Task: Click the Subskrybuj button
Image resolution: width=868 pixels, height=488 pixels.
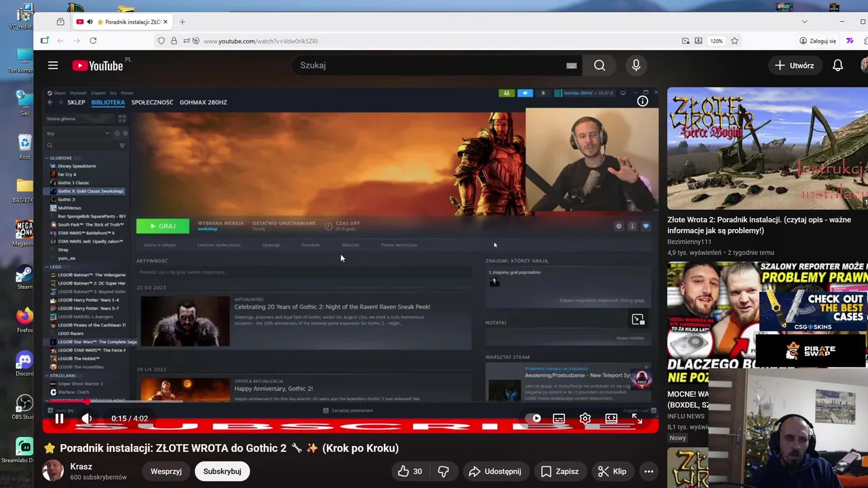Action: tap(222, 471)
